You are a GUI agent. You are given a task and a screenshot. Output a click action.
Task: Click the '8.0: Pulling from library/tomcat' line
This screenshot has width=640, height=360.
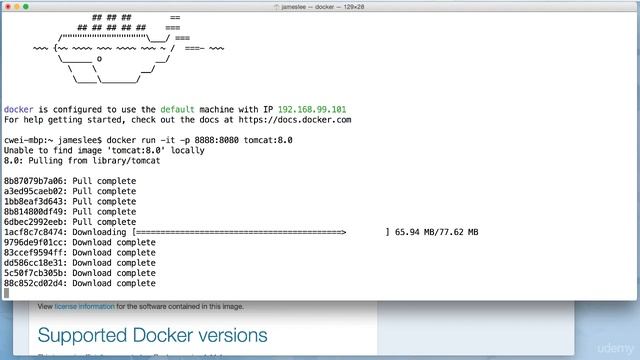(82, 160)
